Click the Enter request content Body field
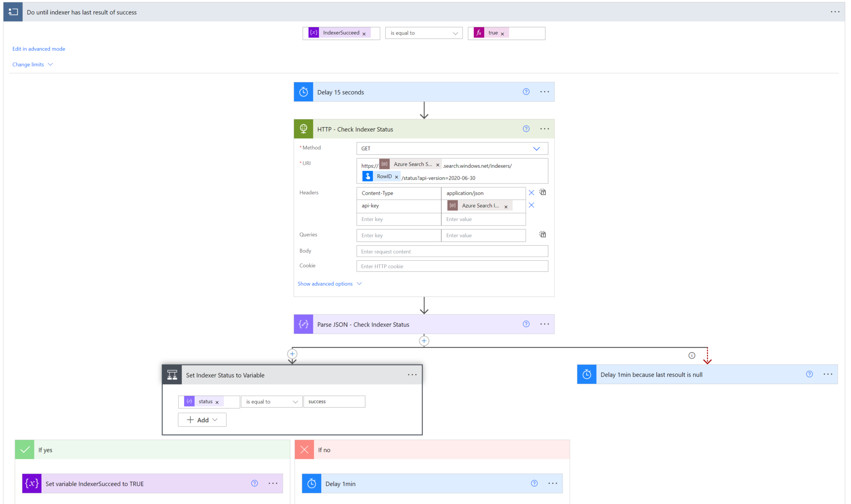 (x=452, y=251)
